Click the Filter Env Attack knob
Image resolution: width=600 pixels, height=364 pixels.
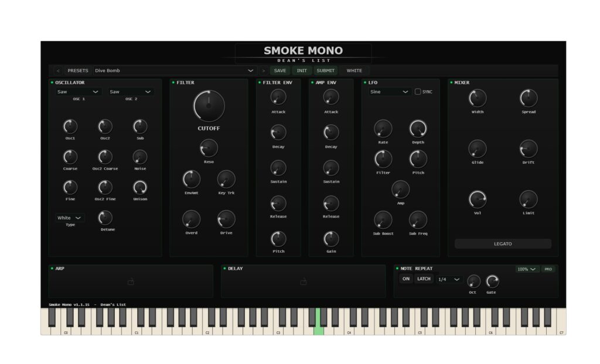278,97
